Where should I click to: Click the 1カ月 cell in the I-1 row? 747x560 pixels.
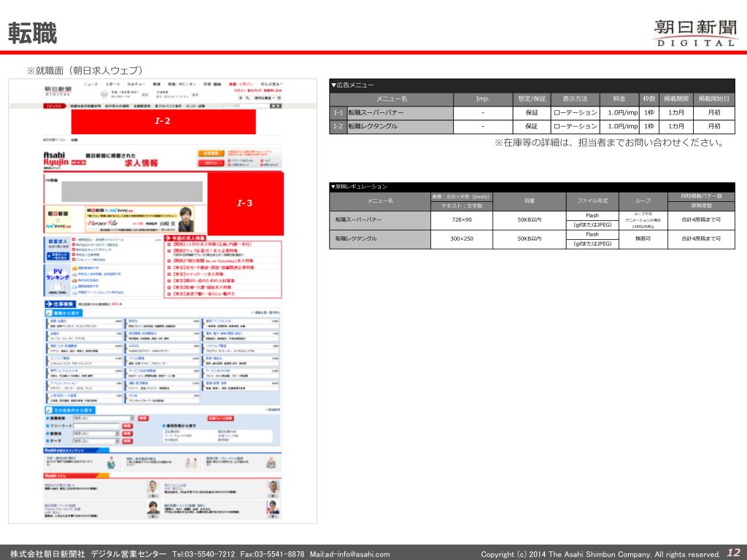click(676, 113)
